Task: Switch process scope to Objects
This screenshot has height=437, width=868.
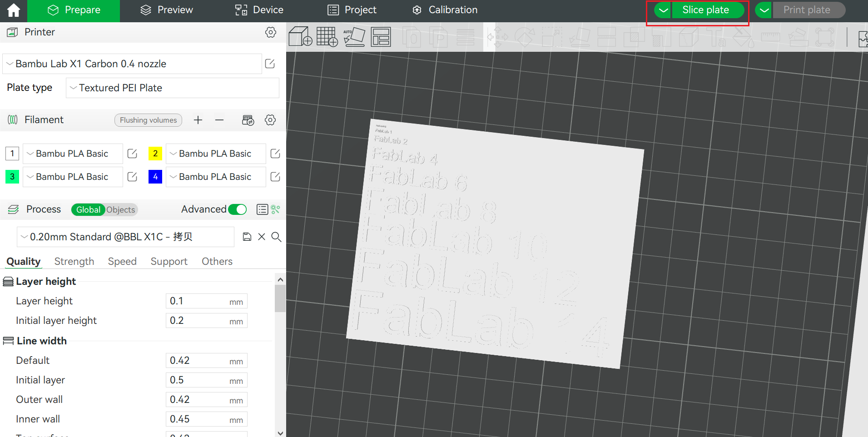Action: click(x=121, y=209)
